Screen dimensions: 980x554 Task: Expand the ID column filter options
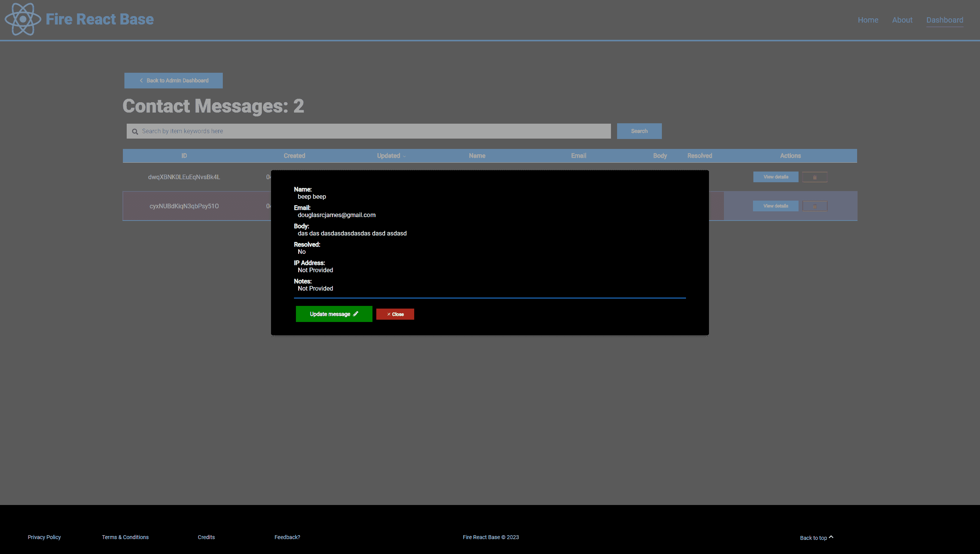coord(184,155)
